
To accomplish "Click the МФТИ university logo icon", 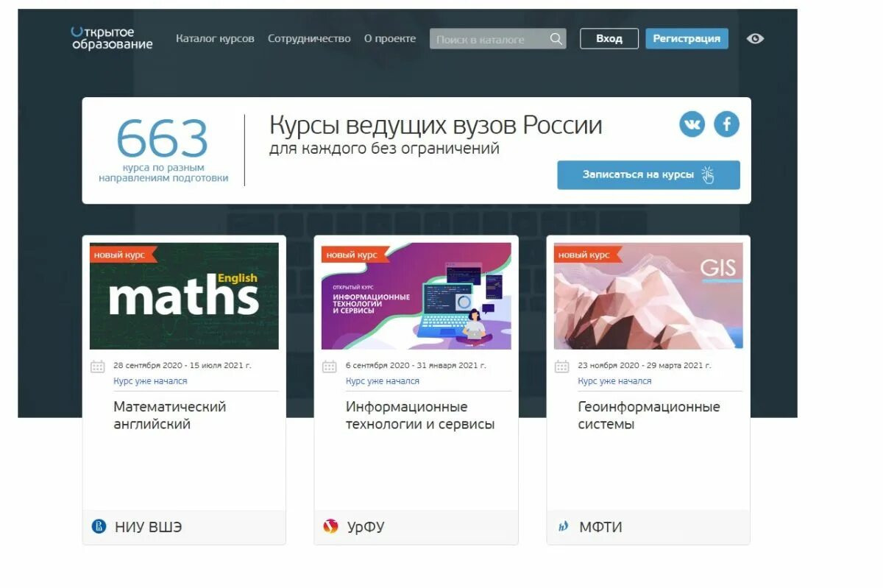I will 564,527.
